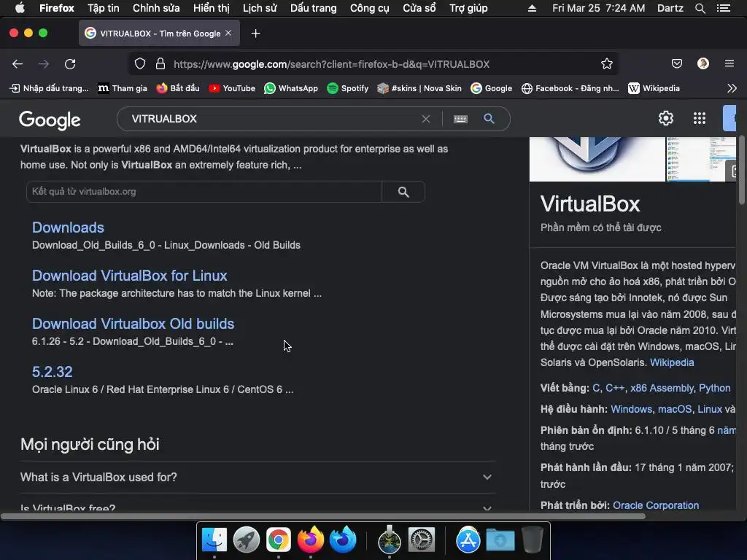The image size is (747, 560).
Task: Open Launchpad rocket in the Dock
Action: (x=247, y=540)
